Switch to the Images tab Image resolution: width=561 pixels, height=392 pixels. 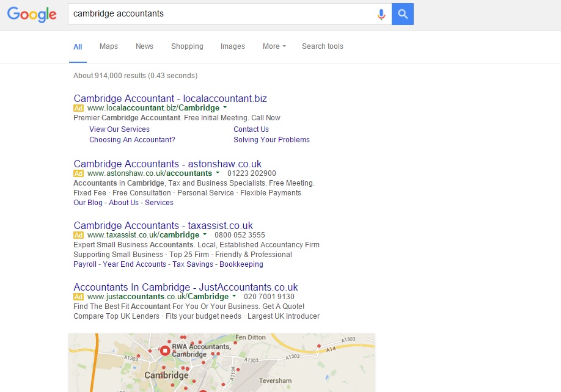pos(233,46)
